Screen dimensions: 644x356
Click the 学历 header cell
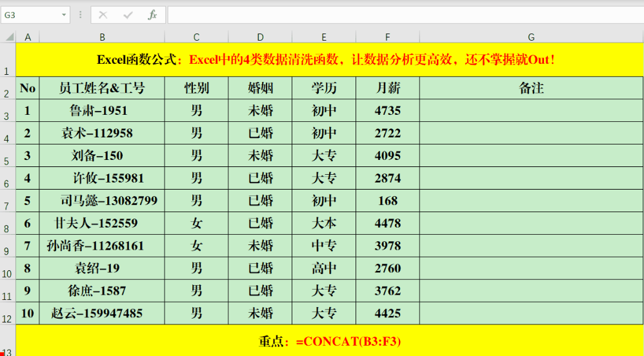tap(324, 88)
